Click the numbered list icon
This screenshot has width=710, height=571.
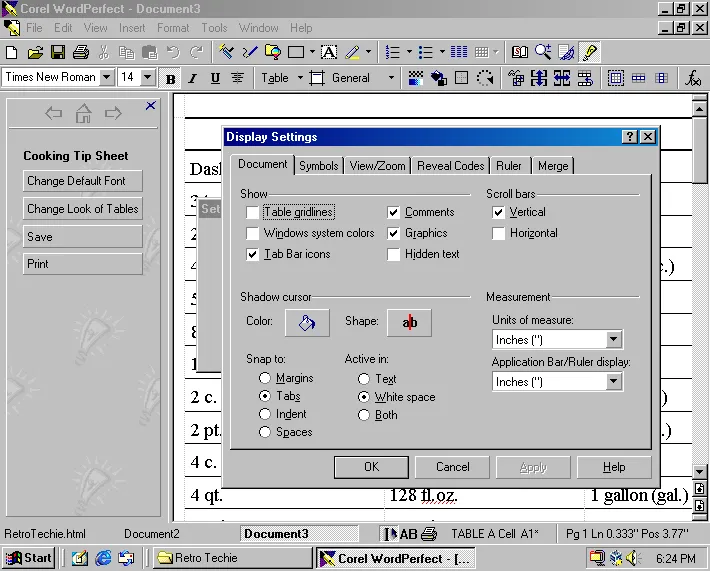click(x=393, y=53)
